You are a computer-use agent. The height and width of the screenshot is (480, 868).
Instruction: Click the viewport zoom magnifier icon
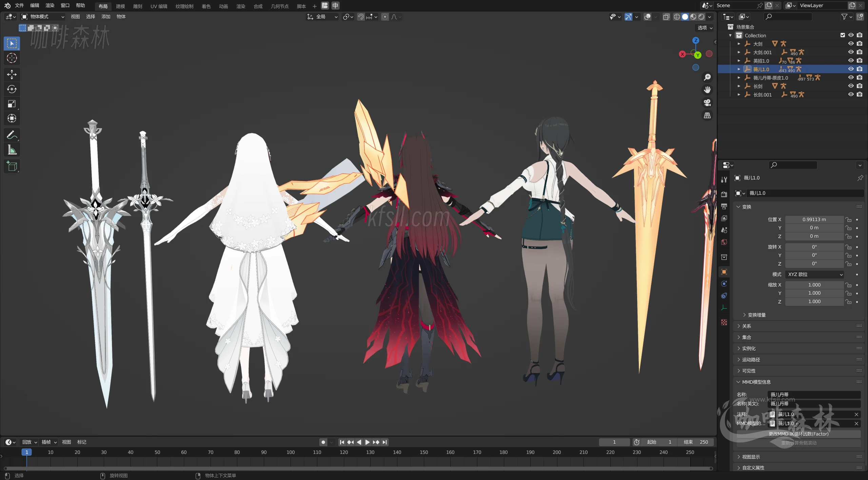(707, 77)
